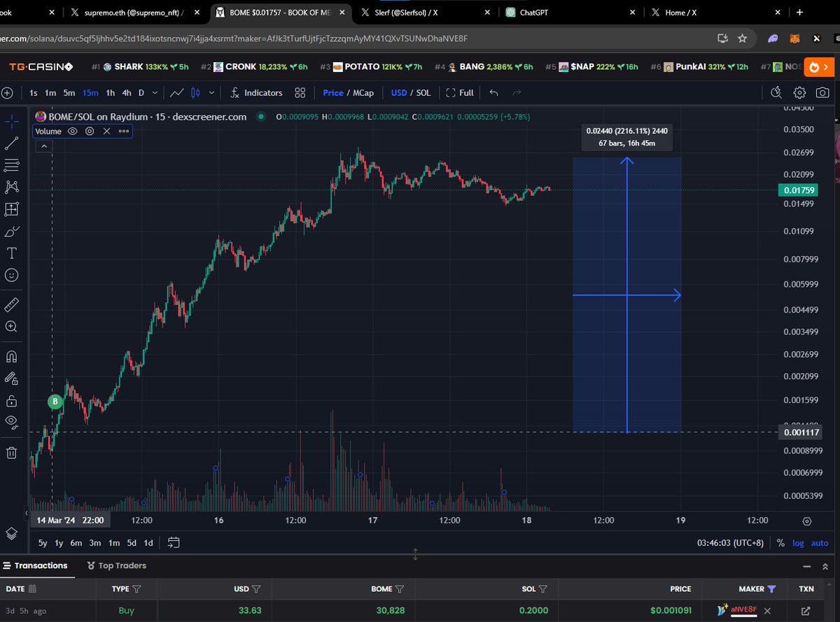Enter Full screen chart mode
Image resolution: width=840 pixels, height=622 pixels.
pos(460,92)
